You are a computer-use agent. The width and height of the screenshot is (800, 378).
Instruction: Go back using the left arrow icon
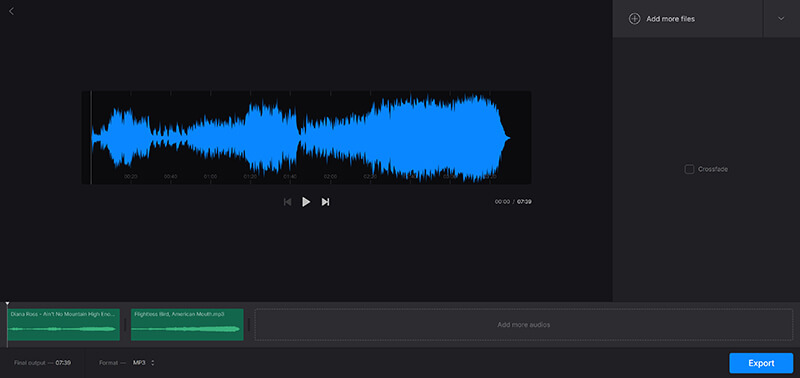tap(11, 11)
